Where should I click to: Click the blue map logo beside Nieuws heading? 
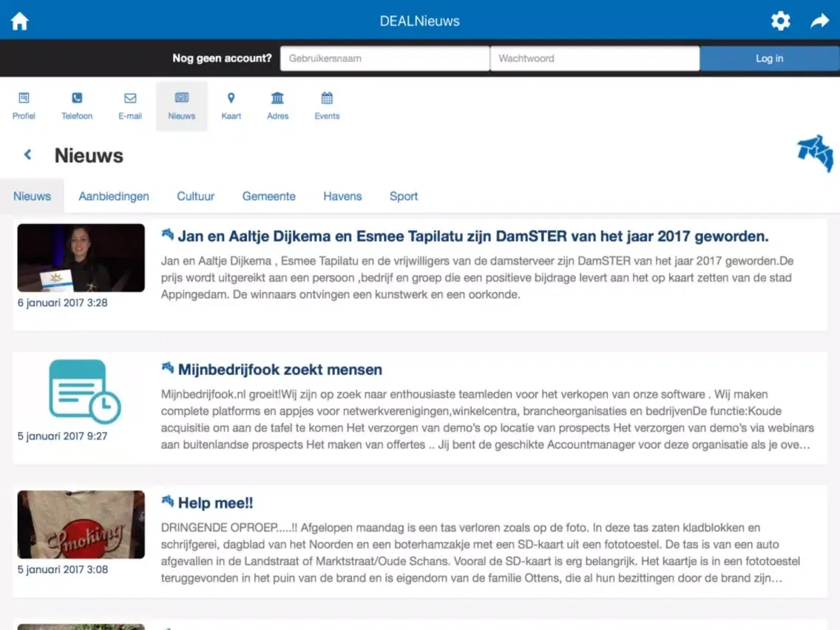(x=815, y=153)
